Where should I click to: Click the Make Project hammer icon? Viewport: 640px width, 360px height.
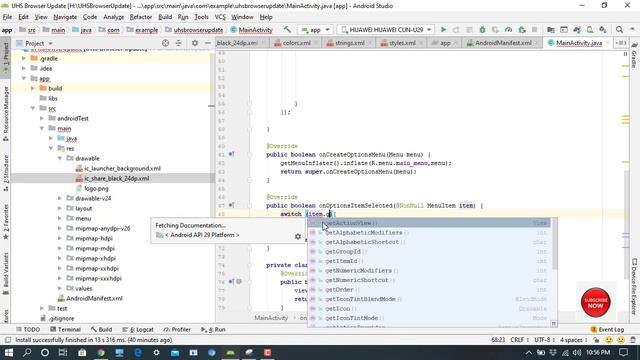287,30
